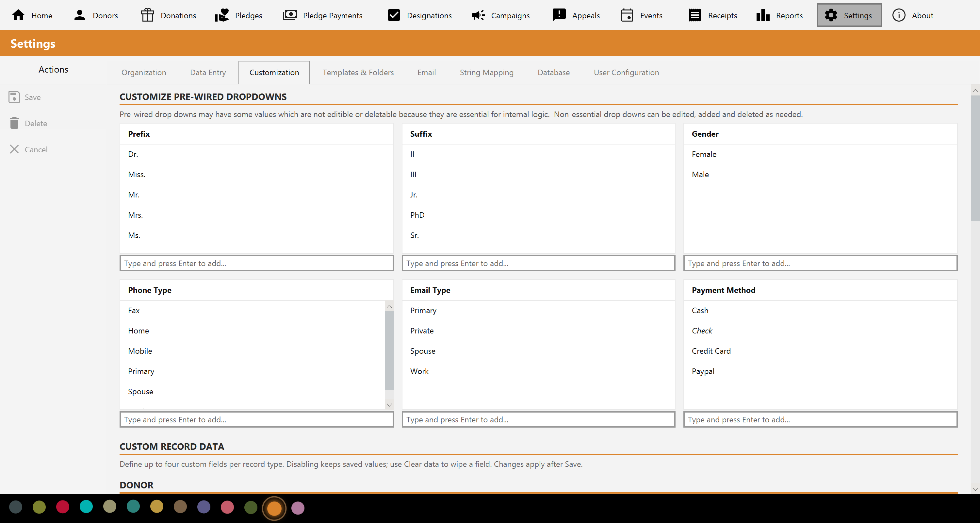The width and height of the screenshot is (980, 526).
Task: Switch to the Organization tab
Action: point(144,73)
